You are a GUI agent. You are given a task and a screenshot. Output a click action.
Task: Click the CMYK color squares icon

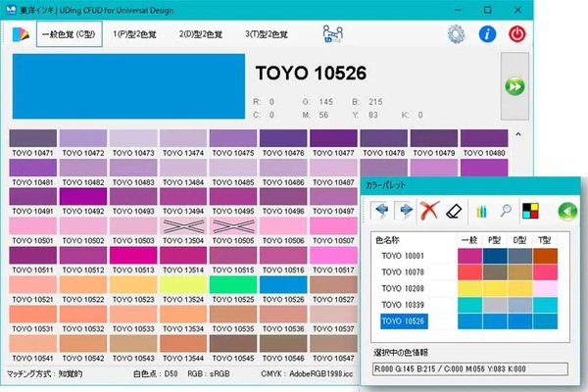click(x=531, y=211)
